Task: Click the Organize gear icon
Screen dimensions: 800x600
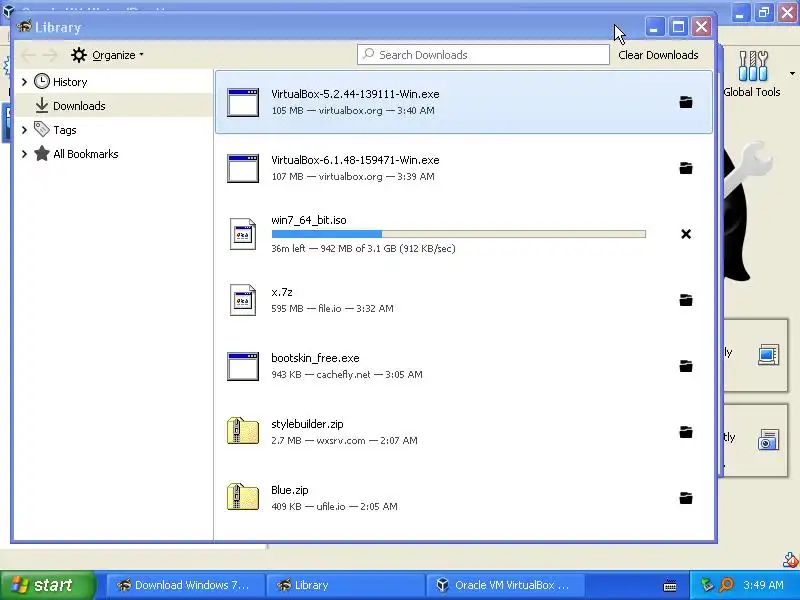Action: 79,55
